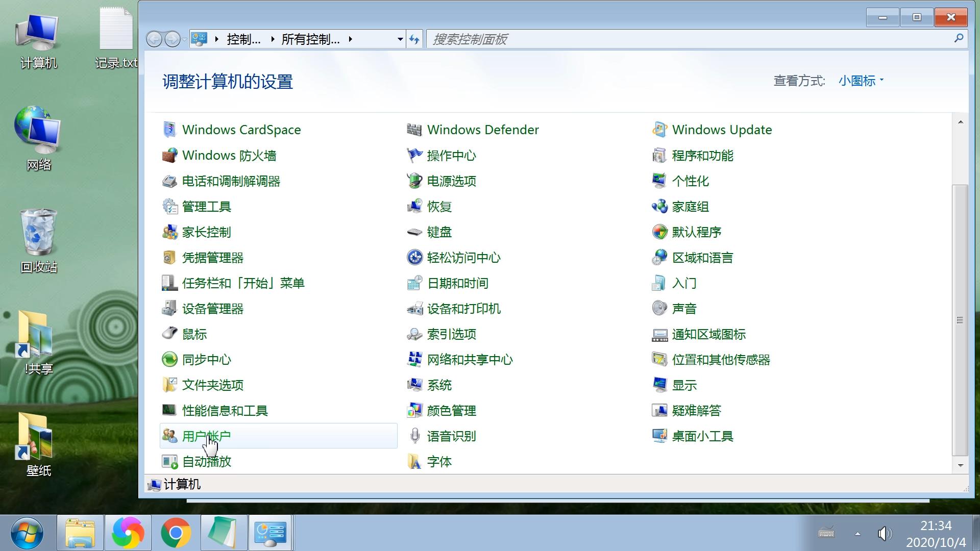Expand the 小图标 view mode dropdown

pyautogui.click(x=861, y=81)
